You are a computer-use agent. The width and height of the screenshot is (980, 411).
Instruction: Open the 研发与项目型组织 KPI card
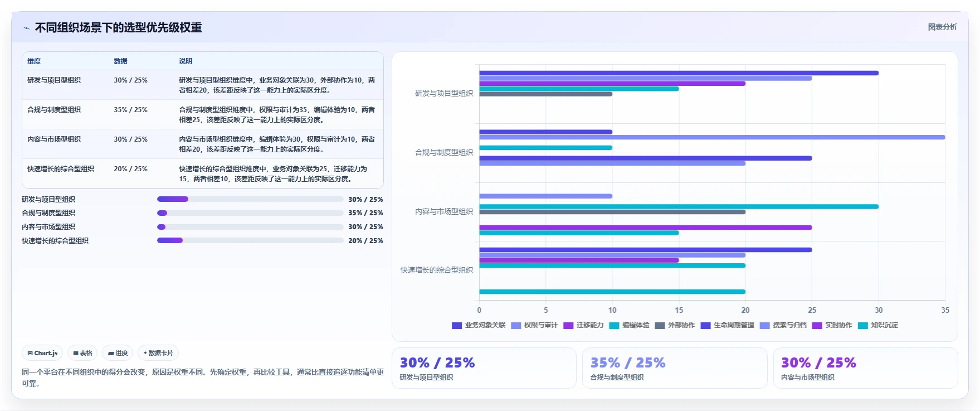tap(484, 368)
